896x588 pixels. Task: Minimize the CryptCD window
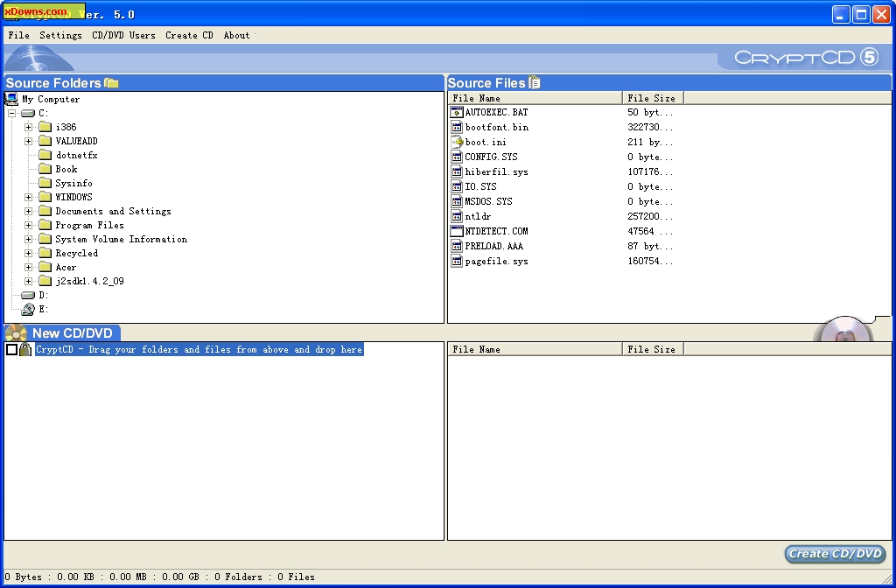(841, 15)
